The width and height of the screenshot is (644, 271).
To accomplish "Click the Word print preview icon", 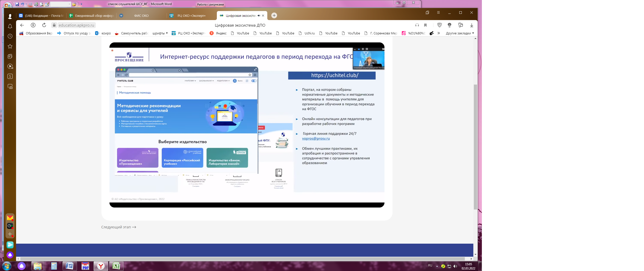I will tap(42, 4).
